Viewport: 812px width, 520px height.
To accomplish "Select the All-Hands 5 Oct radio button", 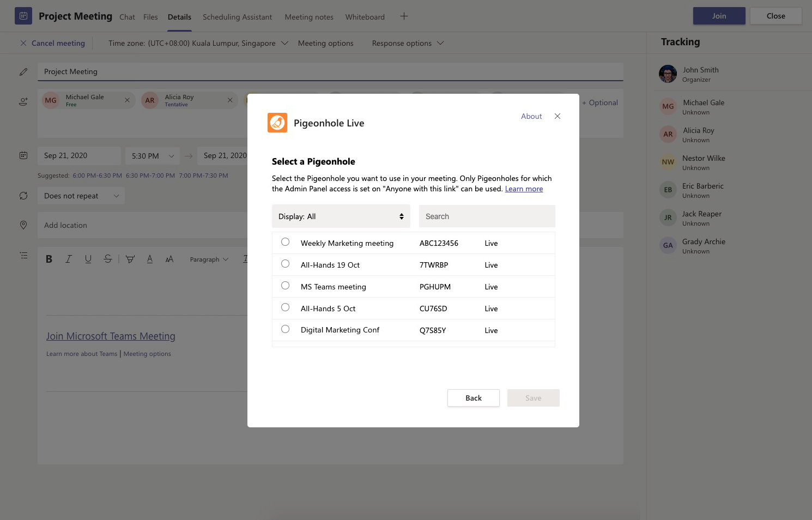I will point(285,307).
